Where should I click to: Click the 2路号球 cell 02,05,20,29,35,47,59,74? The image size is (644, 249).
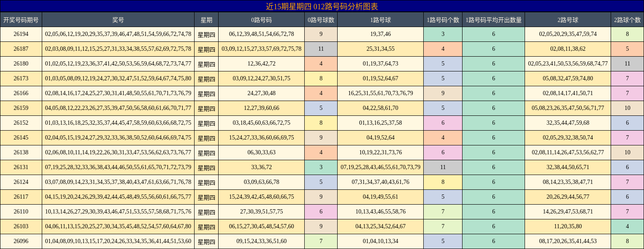tap(568, 34)
